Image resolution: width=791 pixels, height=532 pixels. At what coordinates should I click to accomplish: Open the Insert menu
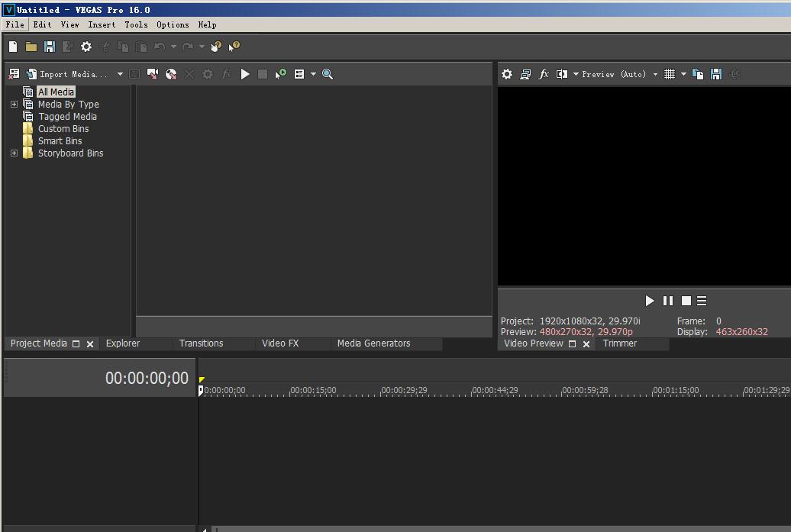point(102,24)
